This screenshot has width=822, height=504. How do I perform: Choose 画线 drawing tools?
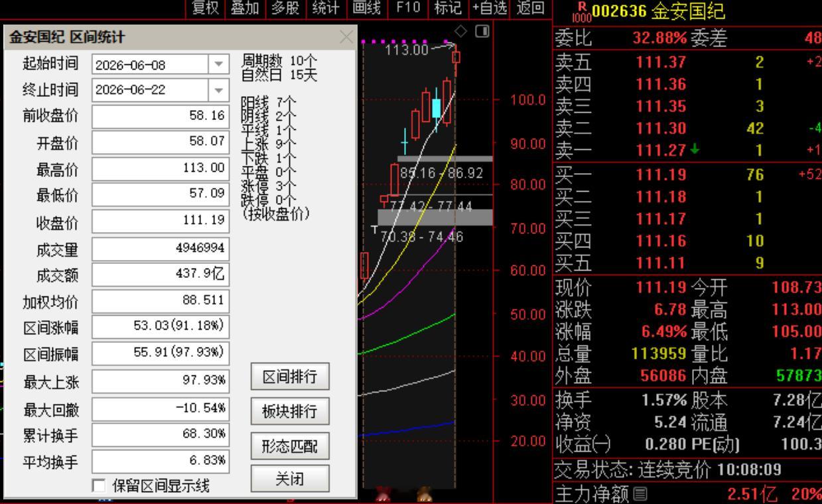pyautogui.click(x=367, y=8)
